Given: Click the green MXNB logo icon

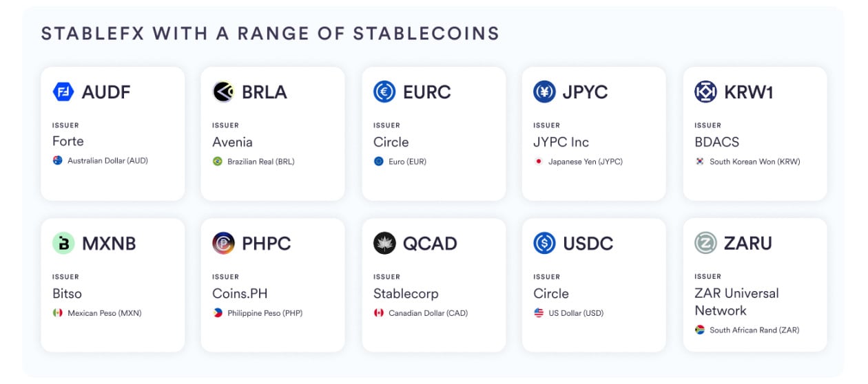Looking at the screenshot, I should pos(63,243).
